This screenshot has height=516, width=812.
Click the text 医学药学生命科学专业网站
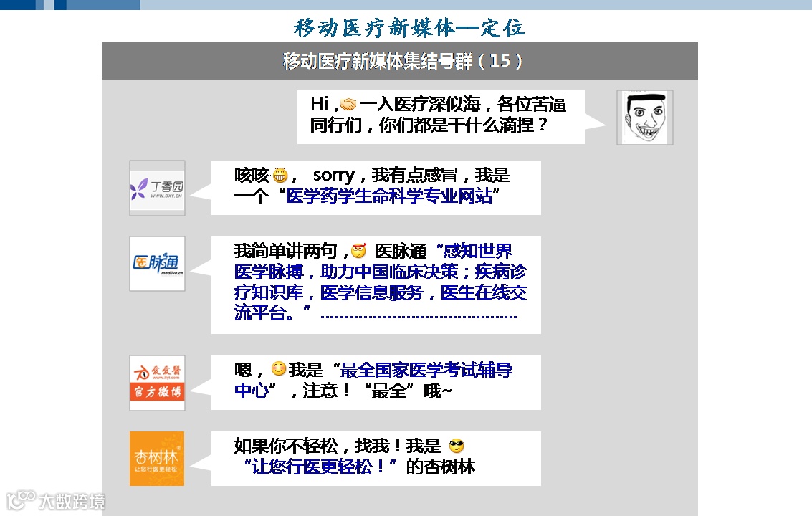(x=389, y=196)
